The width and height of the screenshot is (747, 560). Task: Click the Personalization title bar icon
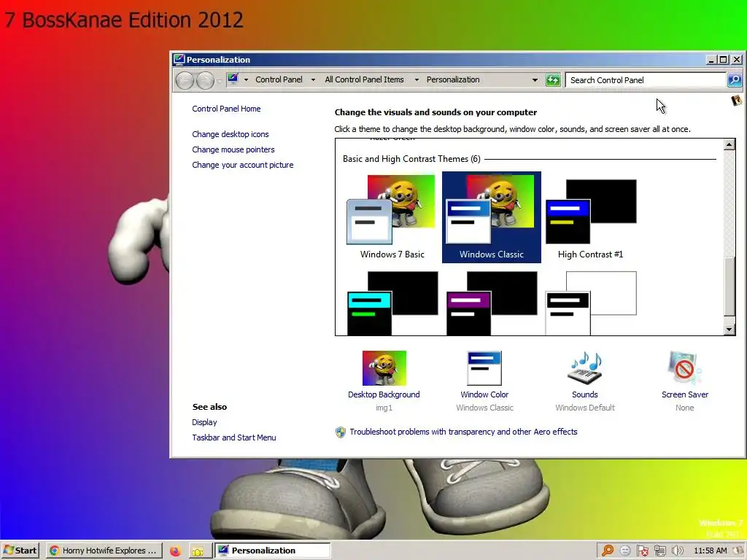(179, 60)
